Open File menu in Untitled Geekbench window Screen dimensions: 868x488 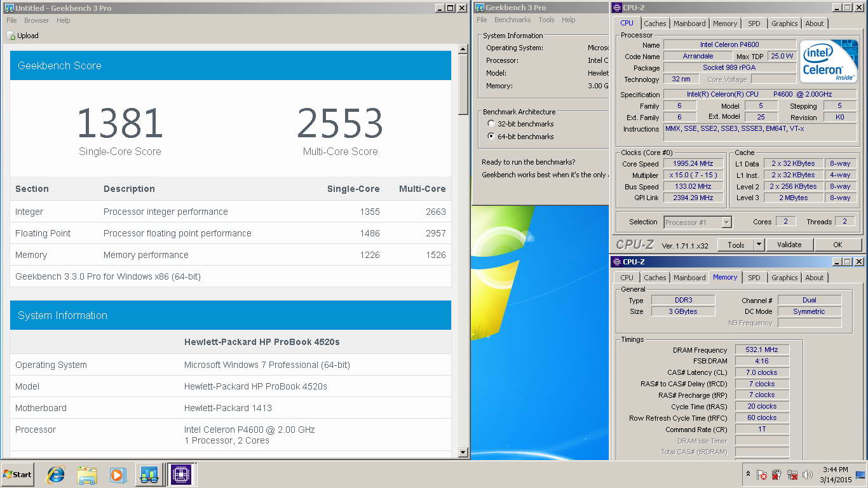[11, 20]
